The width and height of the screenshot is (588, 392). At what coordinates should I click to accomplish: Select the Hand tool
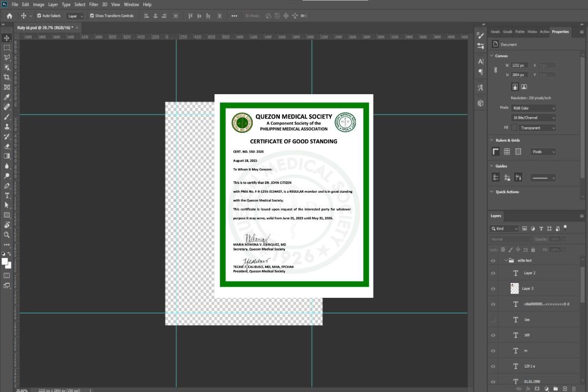(7, 225)
